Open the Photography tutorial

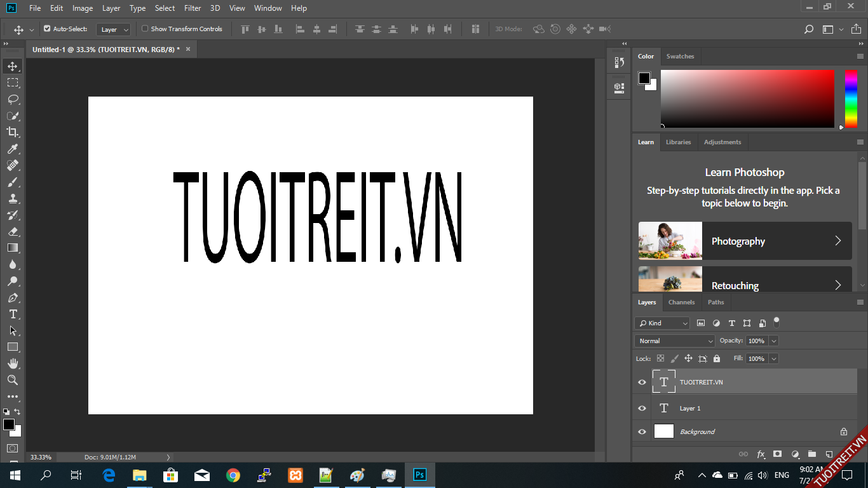pos(745,241)
